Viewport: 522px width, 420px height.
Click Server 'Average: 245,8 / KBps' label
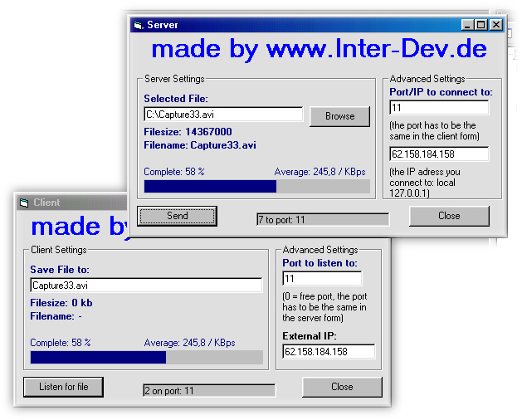pos(320,172)
